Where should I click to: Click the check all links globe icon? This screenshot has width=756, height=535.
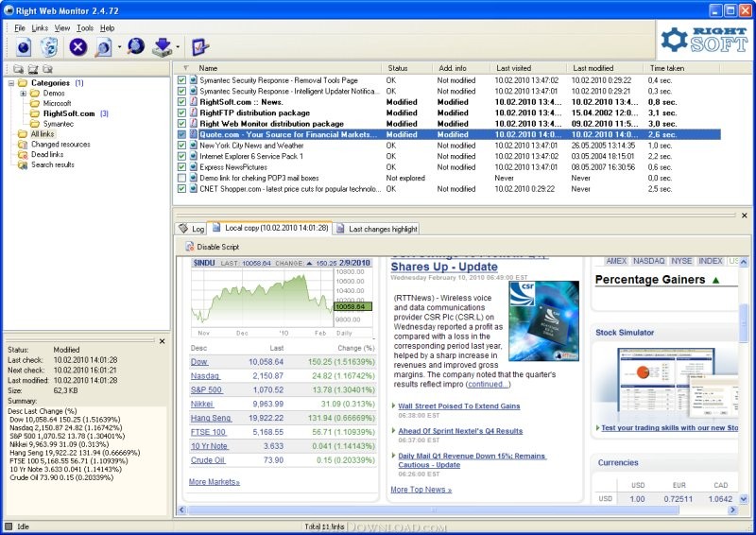[x=136, y=47]
